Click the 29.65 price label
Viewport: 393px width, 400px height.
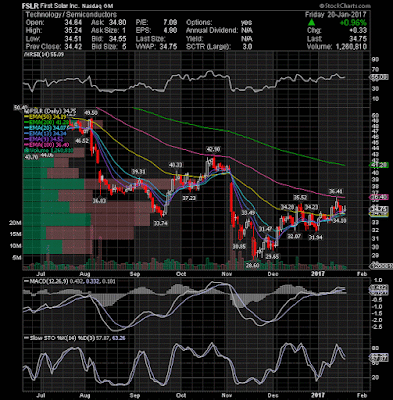[272, 257]
